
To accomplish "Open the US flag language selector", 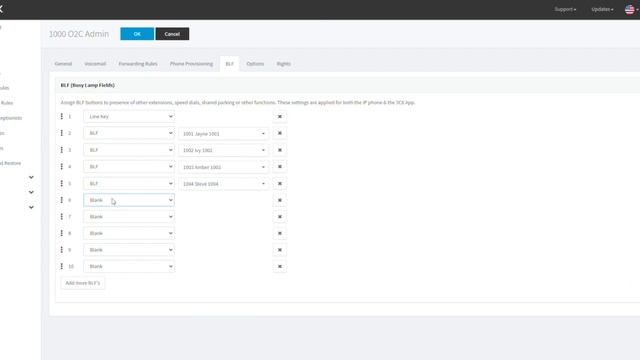I will pyautogui.click(x=631, y=9).
